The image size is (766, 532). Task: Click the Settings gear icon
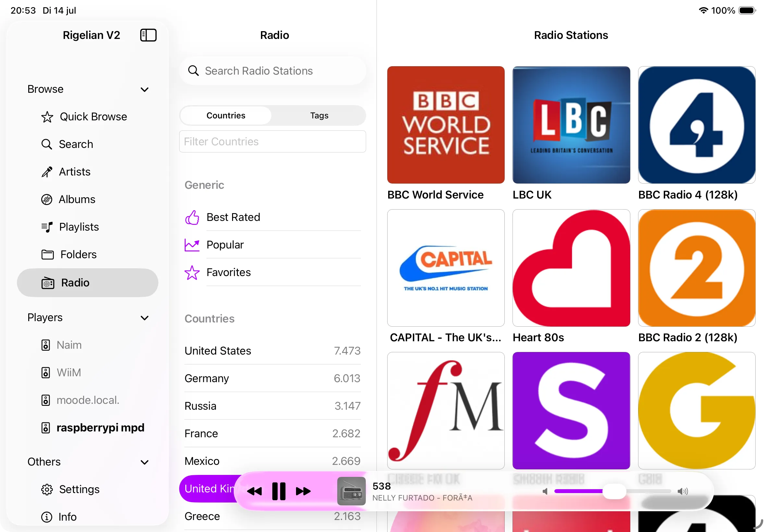coord(47,489)
